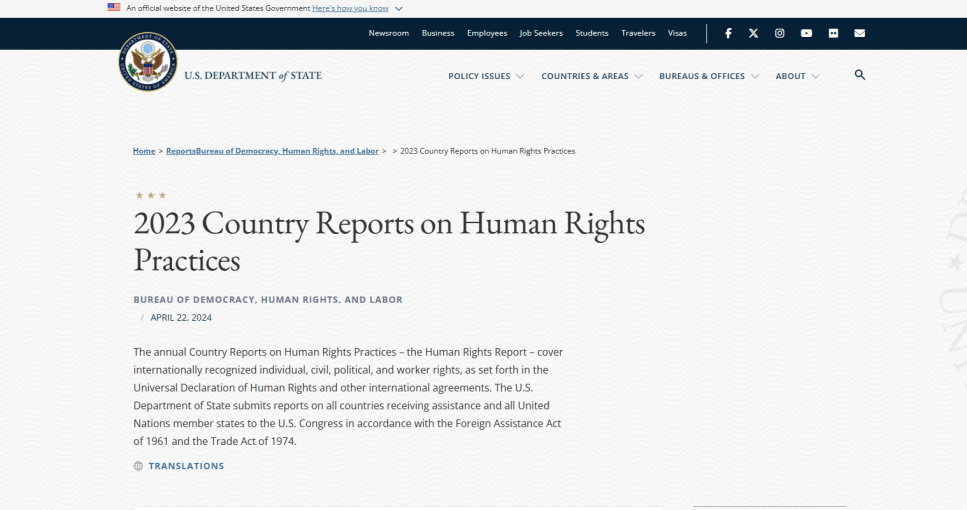The image size is (967, 510).
Task: Open the X (Twitter) social icon
Action: coord(754,33)
